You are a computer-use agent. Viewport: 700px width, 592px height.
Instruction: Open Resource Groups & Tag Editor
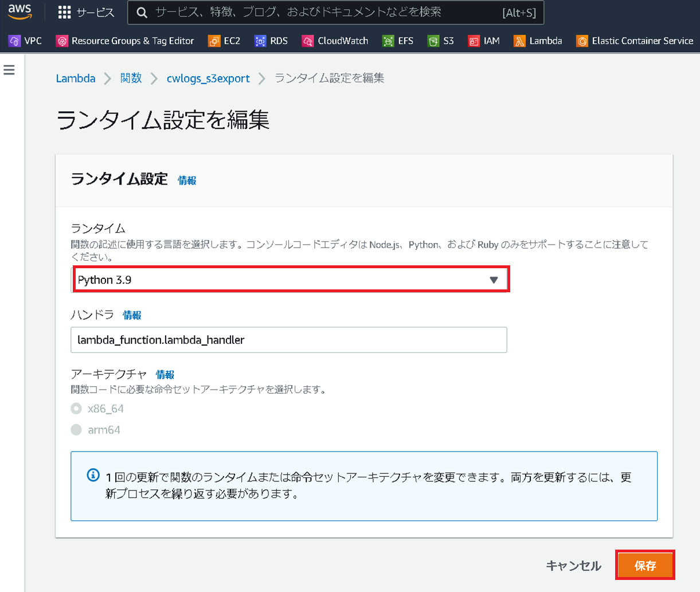pyautogui.click(x=125, y=41)
